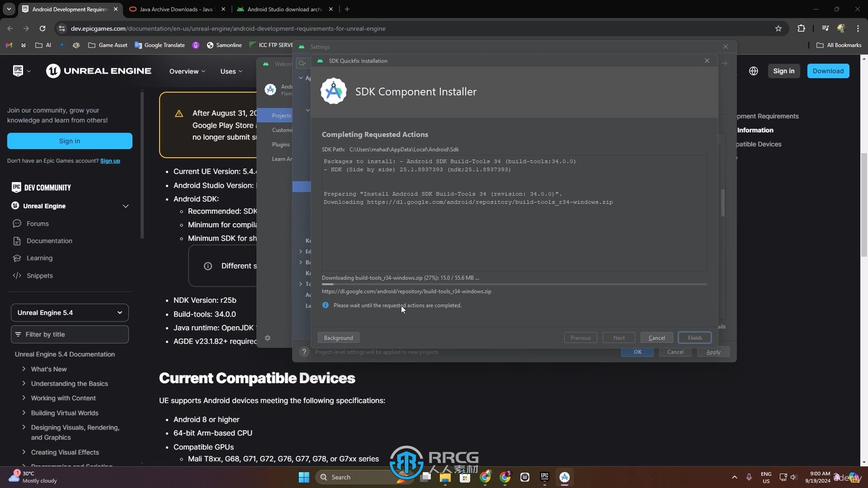The width and height of the screenshot is (868, 488).
Task: Switch to Java Archive Downloads tab
Action: coord(177,9)
